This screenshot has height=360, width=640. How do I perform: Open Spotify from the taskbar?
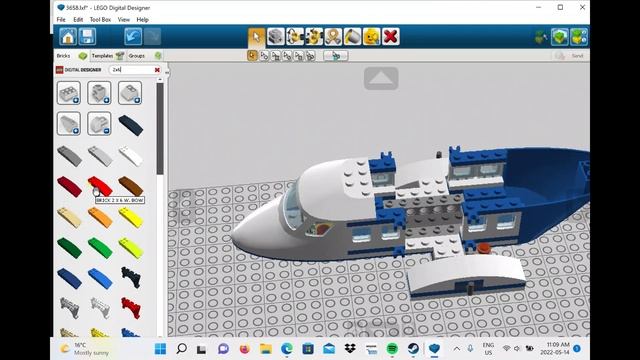click(x=392, y=349)
